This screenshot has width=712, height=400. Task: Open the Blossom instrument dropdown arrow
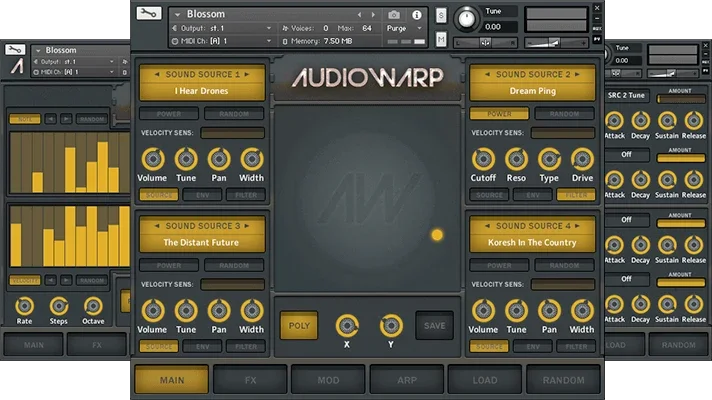point(178,15)
